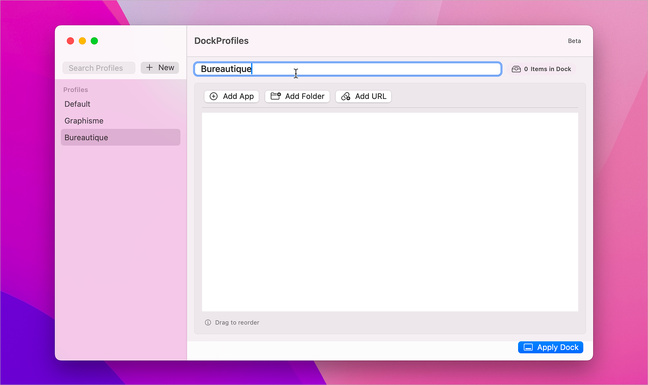Click the Add Folder button
Viewport: 648px width, 385px height.
[297, 96]
